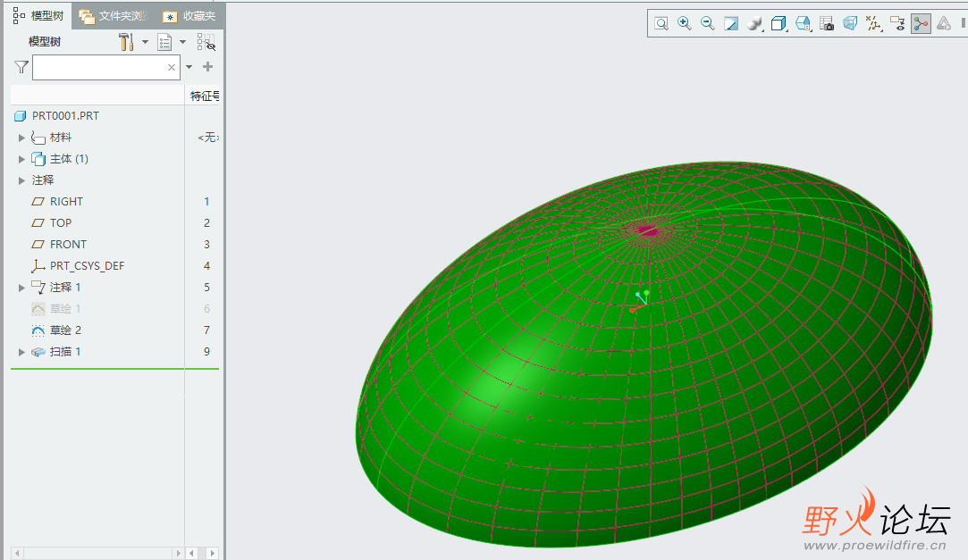Screen dimensions: 968x560
Task: Click the Repaint screen icon
Action: (x=731, y=24)
